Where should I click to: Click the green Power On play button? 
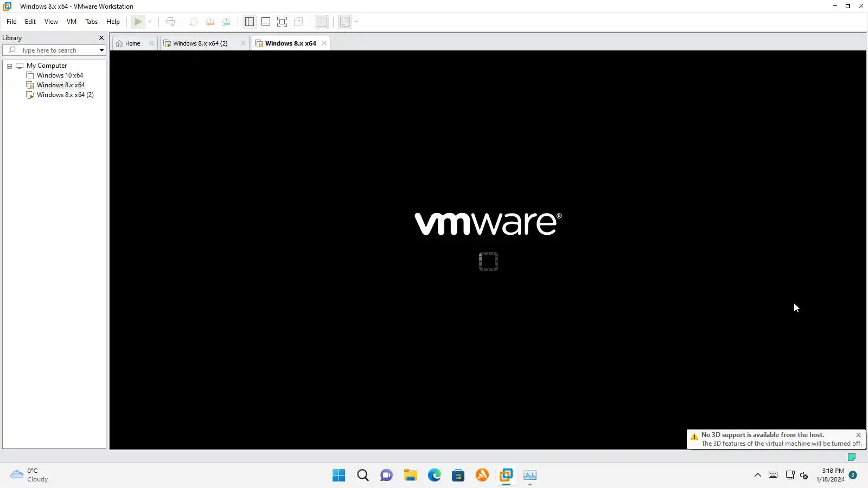tap(138, 22)
